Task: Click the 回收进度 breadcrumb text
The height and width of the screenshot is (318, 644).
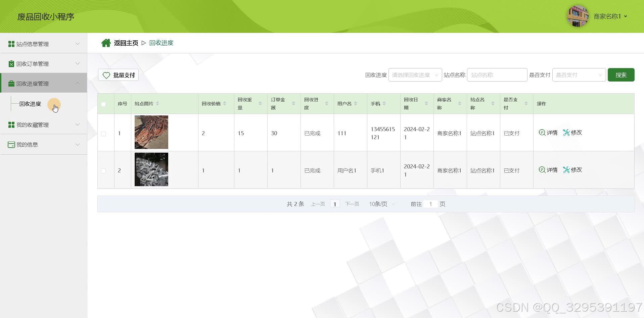Action: tap(162, 43)
